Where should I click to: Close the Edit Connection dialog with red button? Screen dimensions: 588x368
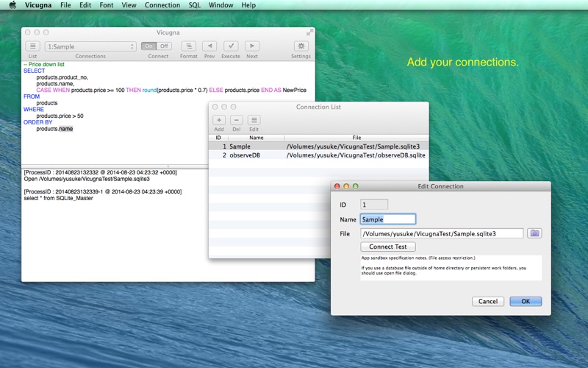point(337,186)
